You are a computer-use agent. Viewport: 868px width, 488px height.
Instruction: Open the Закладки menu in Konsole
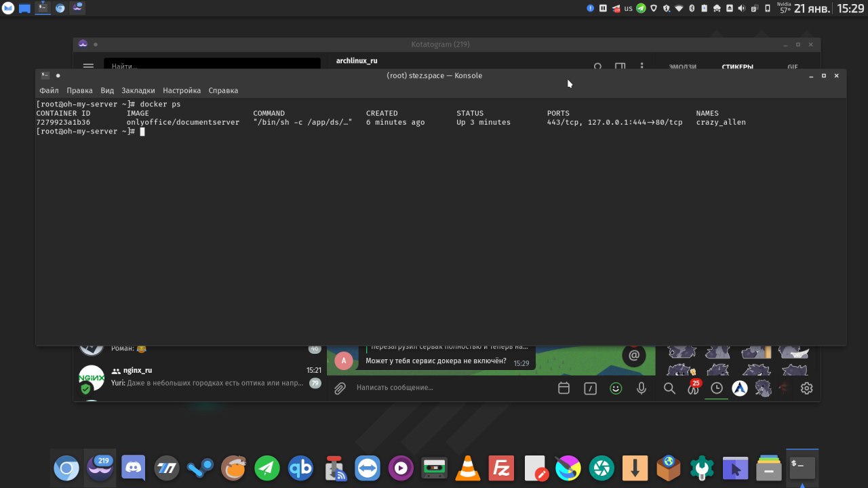point(138,90)
